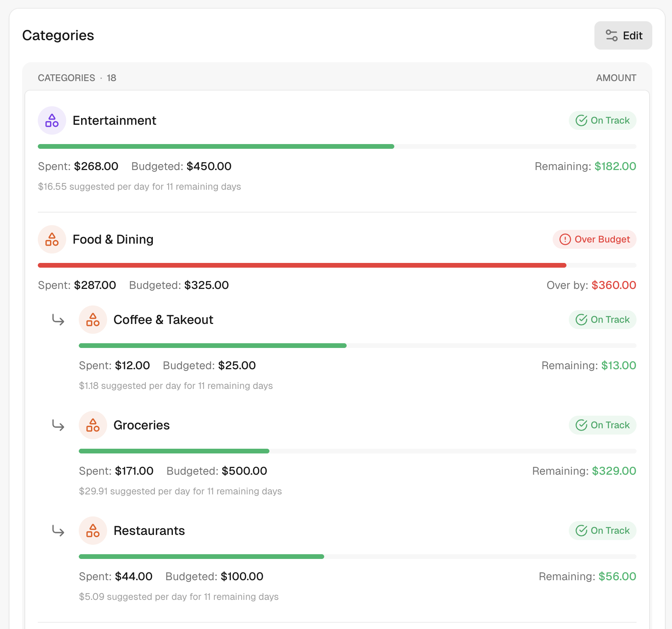Image resolution: width=672 pixels, height=629 pixels.
Task: Select the Groceries title
Action: [141, 425]
